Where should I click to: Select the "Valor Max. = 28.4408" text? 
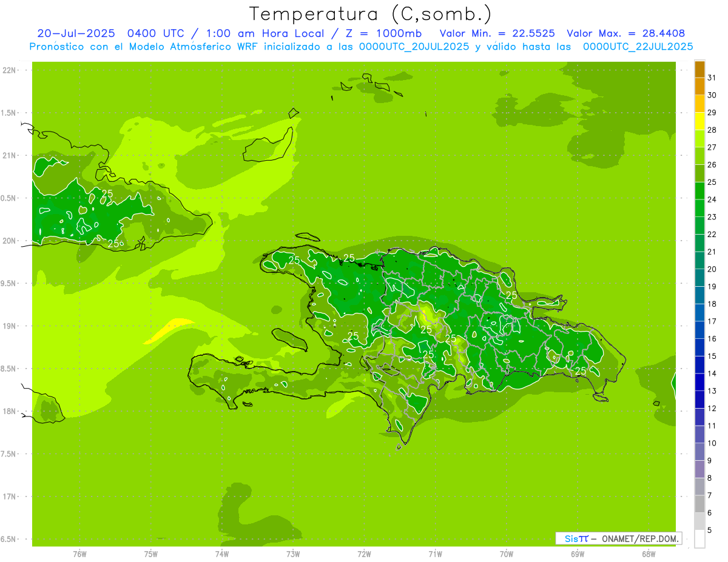(x=626, y=33)
